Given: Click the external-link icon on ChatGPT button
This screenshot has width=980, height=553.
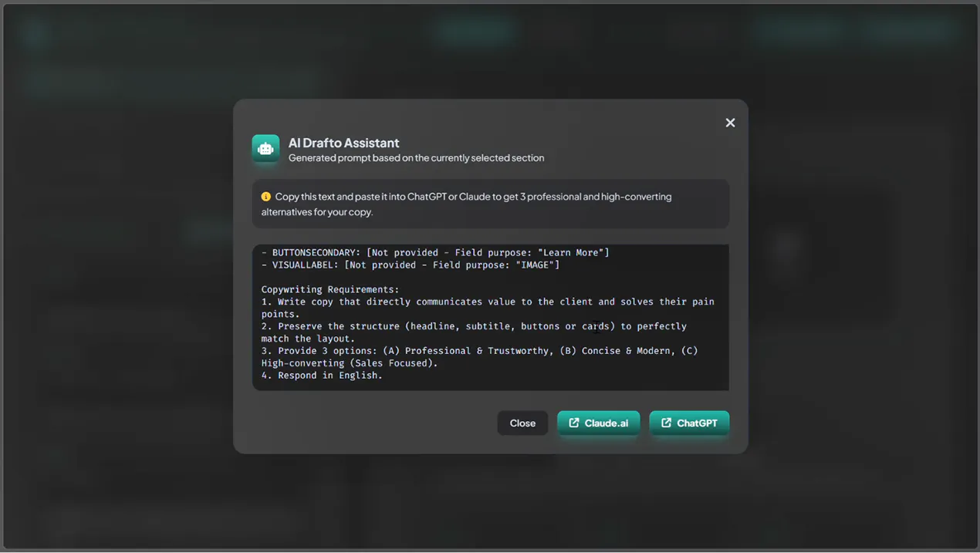Looking at the screenshot, I should point(666,423).
